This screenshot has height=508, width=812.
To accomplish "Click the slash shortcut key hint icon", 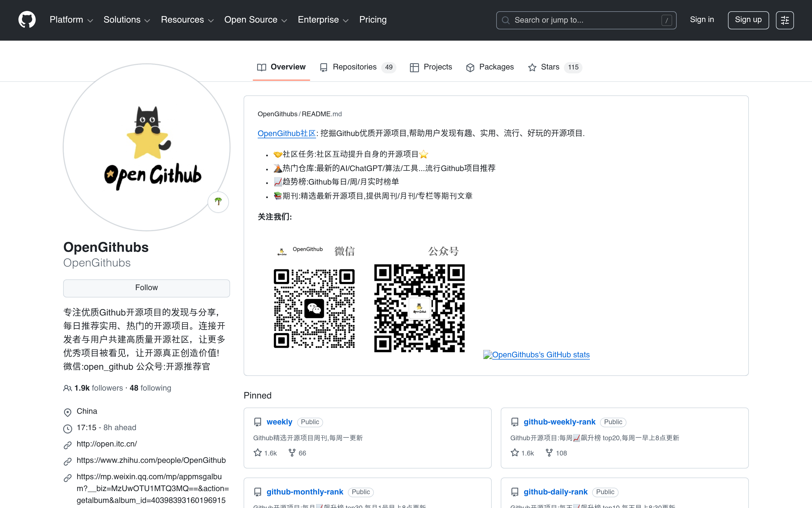I will (x=667, y=20).
